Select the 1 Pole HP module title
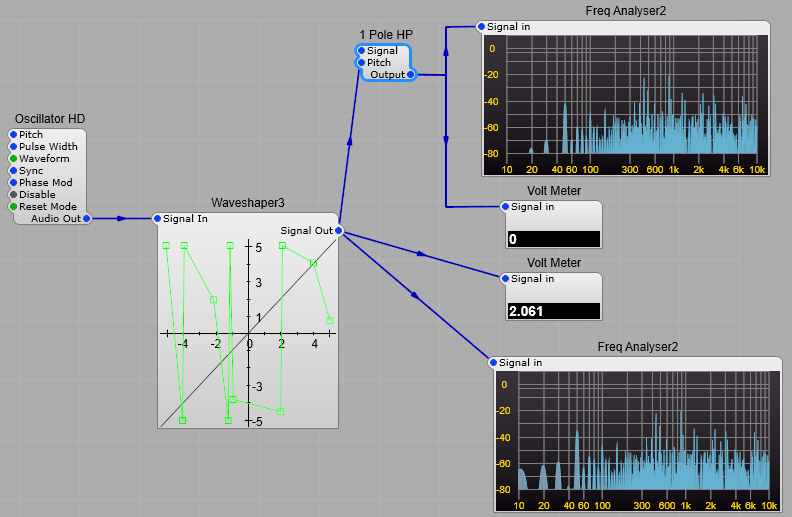The height and width of the screenshot is (517, 792). [x=386, y=35]
